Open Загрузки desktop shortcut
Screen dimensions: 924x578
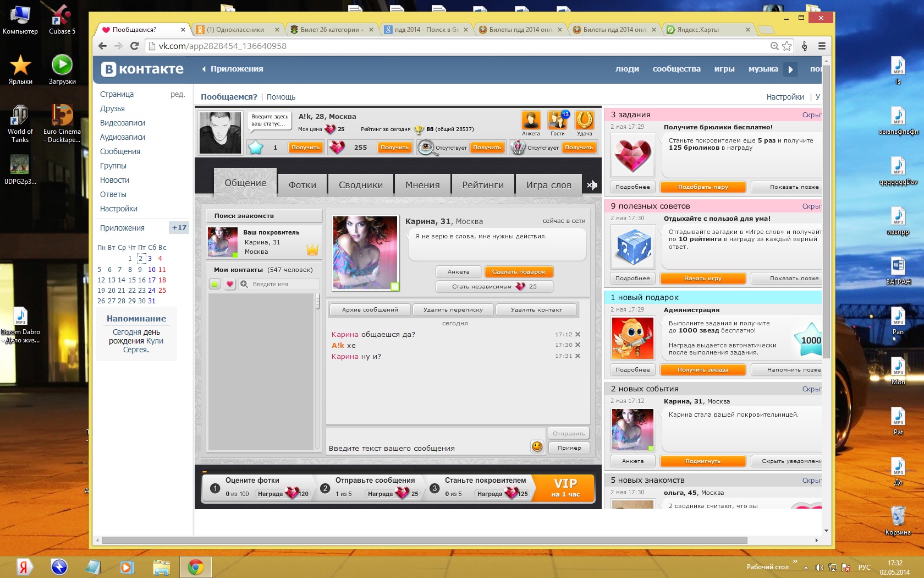62,69
